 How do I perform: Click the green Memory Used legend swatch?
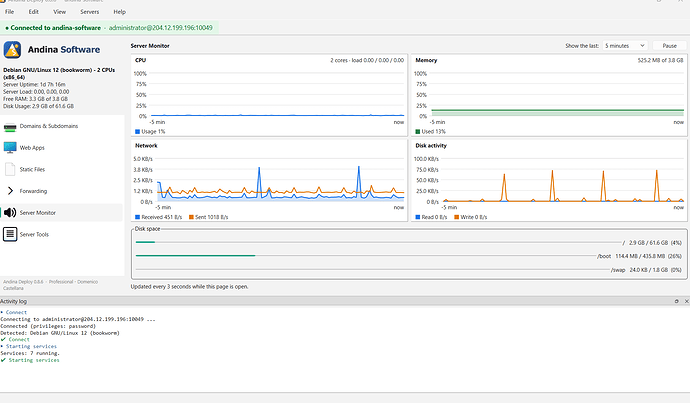(x=418, y=132)
